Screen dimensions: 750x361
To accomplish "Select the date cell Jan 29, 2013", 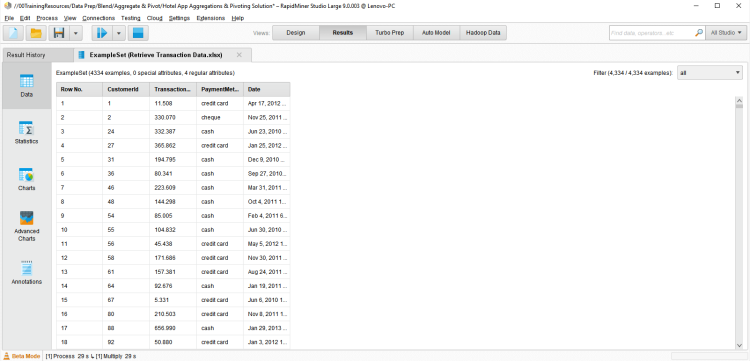I will point(266,328).
